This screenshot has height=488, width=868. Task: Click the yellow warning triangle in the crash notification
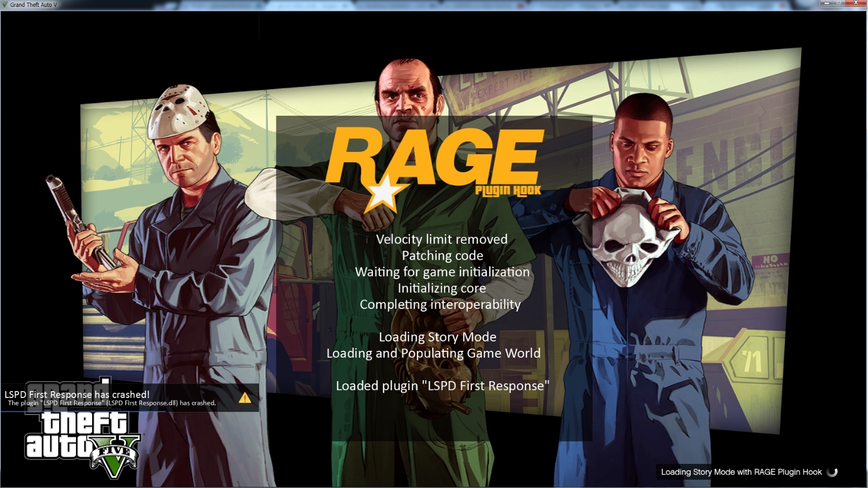(x=244, y=398)
